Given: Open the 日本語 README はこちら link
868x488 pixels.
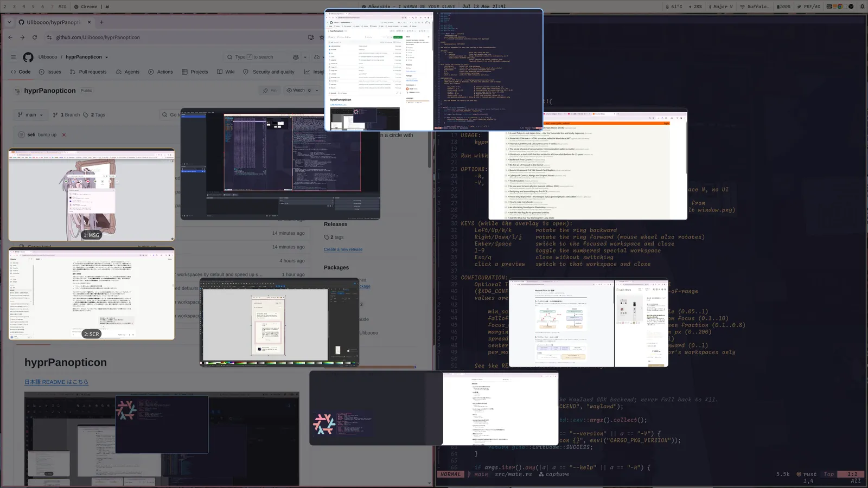Looking at the screenshot, I should [56, 382].
